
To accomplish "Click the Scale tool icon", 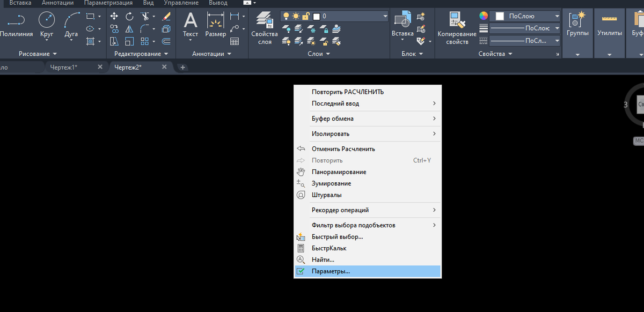I will (129, 41).
